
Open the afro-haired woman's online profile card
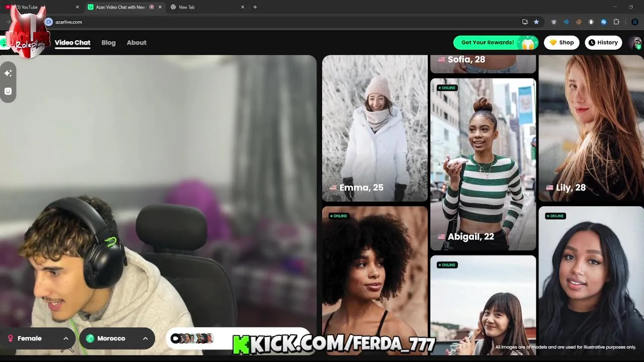[375, 281]
